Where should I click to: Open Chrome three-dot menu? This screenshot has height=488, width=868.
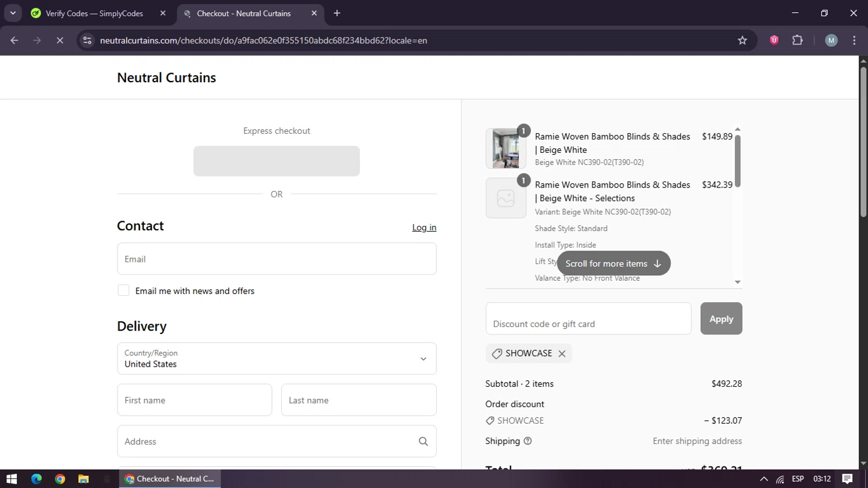pyautogui.click(x=854, y=40)
